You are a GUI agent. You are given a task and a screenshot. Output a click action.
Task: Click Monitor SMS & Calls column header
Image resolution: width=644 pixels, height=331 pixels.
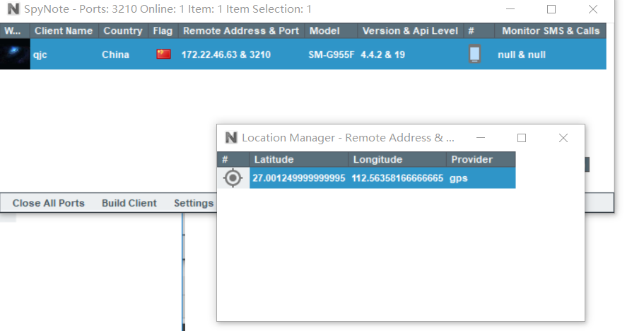pos(551,31)
